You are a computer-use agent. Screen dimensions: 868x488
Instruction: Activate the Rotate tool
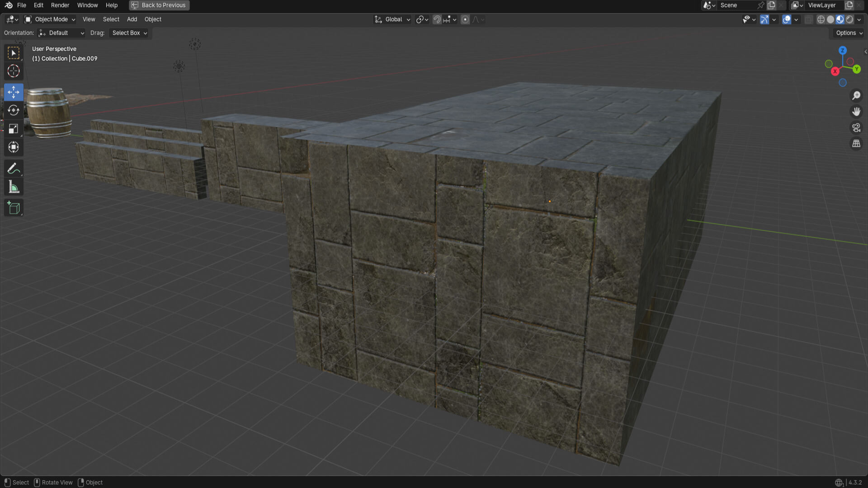14,110
